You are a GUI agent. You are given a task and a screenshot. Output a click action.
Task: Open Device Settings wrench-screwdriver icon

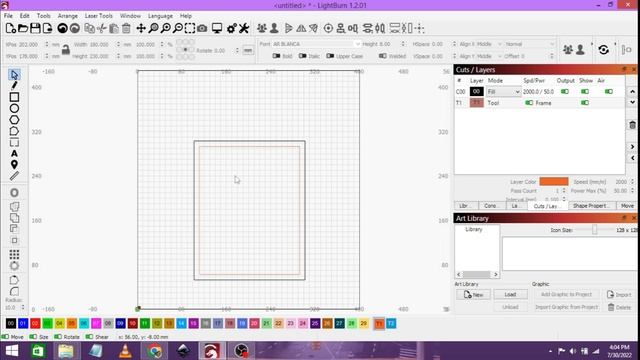point(244,28)
